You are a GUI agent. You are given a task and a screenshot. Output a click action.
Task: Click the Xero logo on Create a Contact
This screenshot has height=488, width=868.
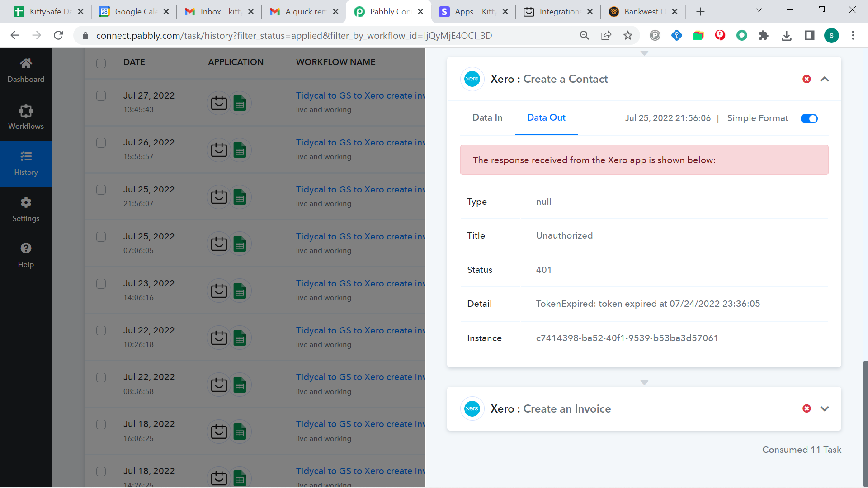pos(472,79)
